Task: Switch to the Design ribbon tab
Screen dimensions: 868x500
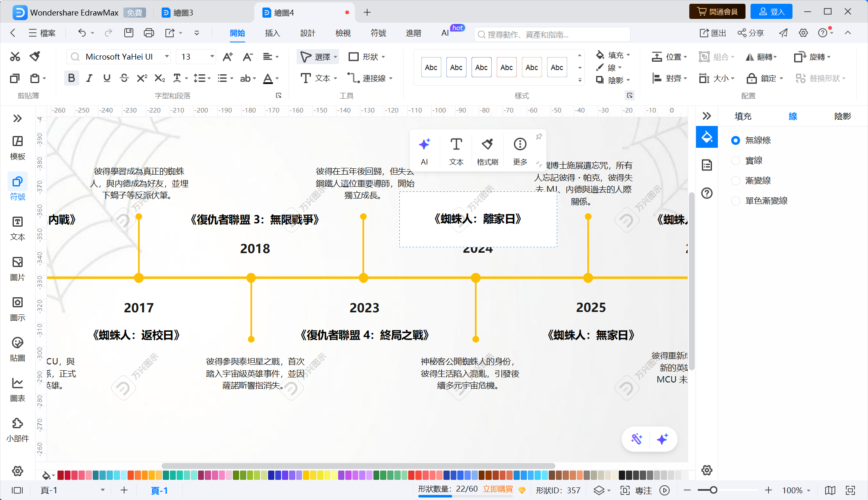Action: 308,33
